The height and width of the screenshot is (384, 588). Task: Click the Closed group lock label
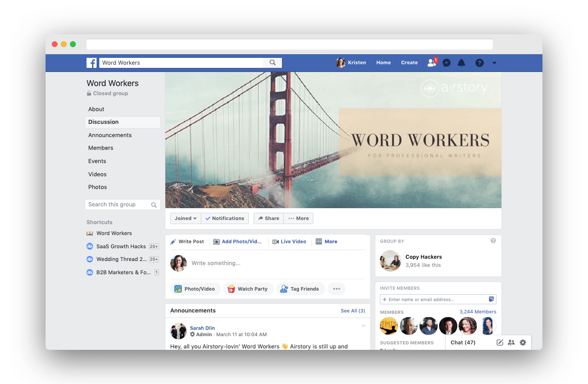tap(107, 93)
